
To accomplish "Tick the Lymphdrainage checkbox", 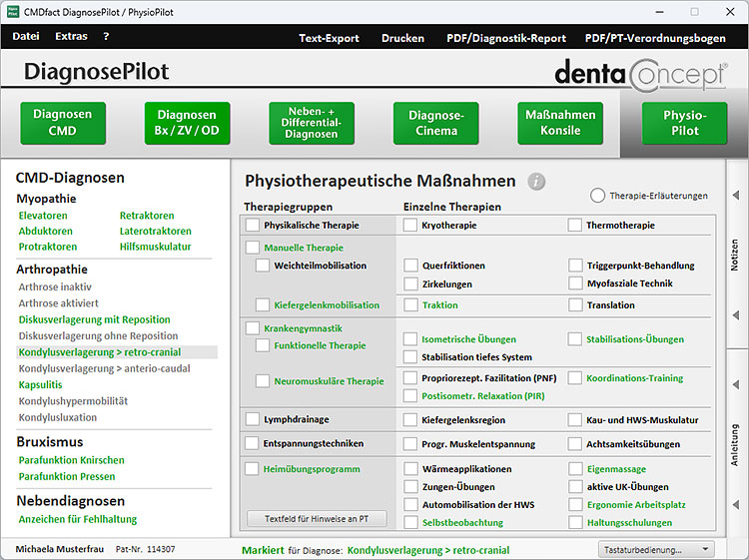I will pyautogui.click(x=253, y=419).
